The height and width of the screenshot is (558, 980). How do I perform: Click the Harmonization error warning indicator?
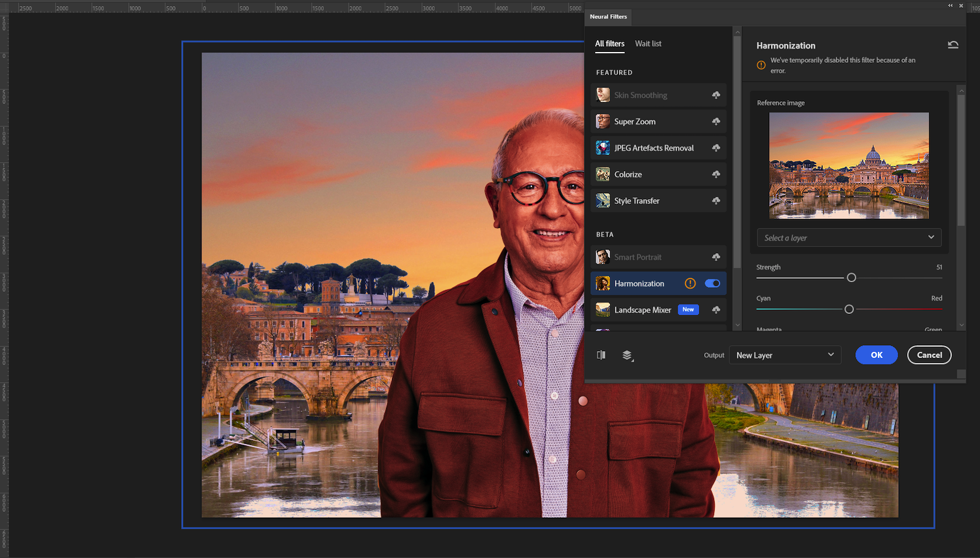coord(690,283)
